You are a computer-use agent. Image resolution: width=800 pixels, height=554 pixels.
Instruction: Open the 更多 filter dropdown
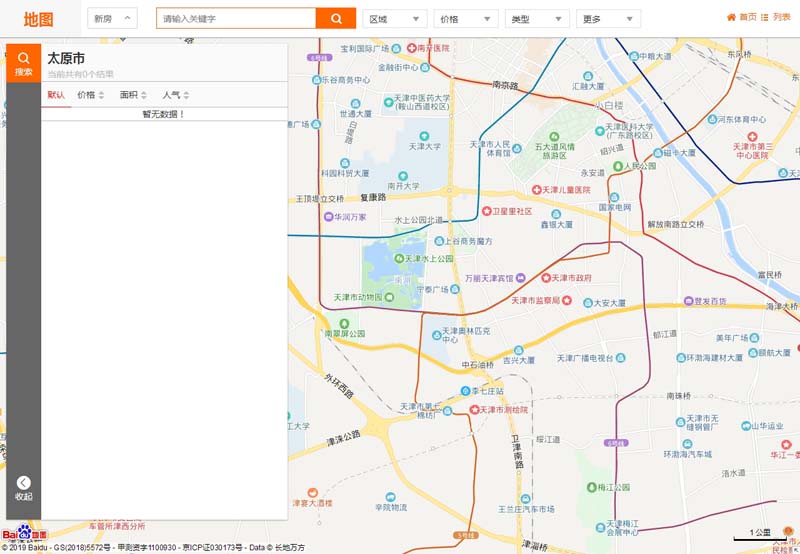coord(607,19)
